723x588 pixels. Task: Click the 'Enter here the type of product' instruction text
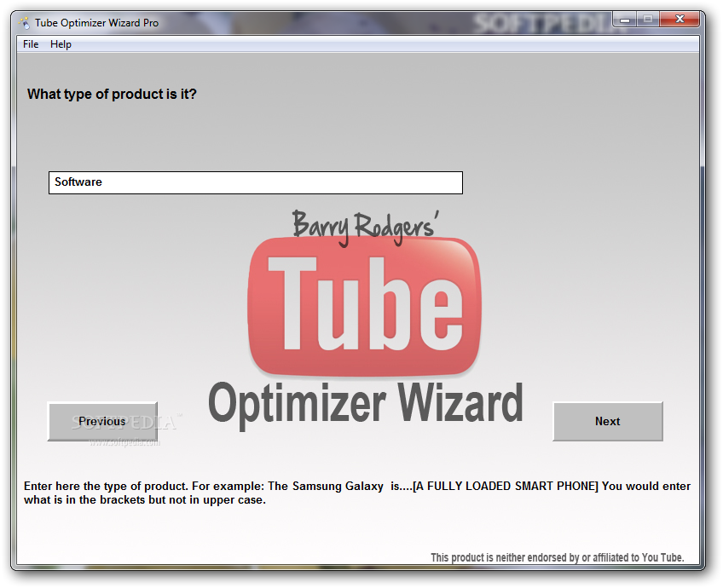coord(357,493)
